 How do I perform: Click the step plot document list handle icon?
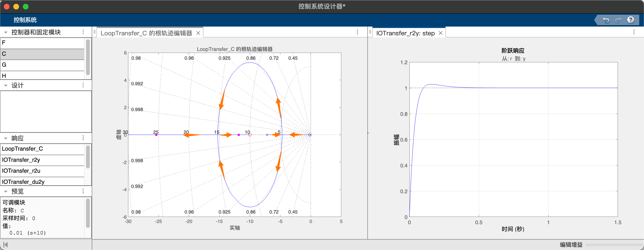click(x=370, y=32)
